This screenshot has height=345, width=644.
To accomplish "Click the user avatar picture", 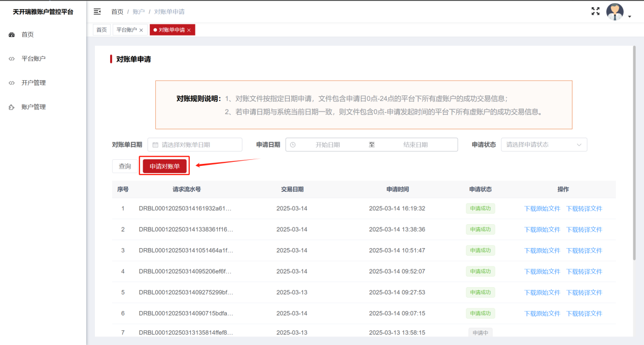I will (615, 12).
